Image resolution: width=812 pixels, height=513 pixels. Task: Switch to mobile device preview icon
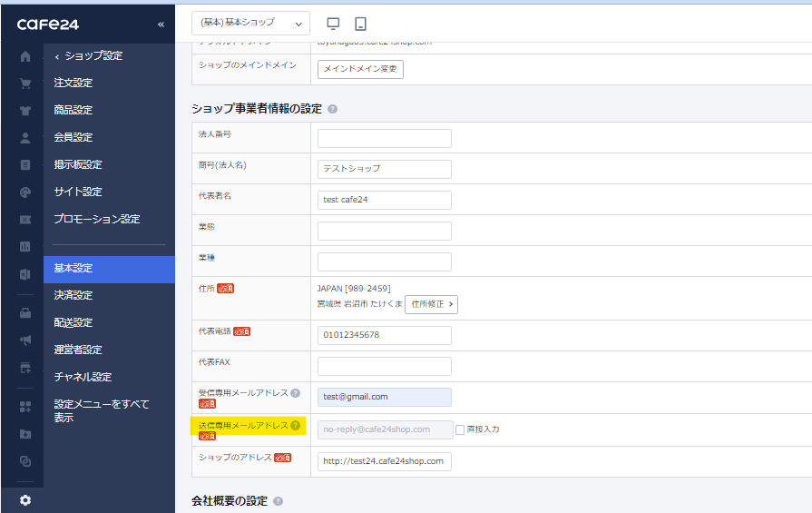point(360,24)
